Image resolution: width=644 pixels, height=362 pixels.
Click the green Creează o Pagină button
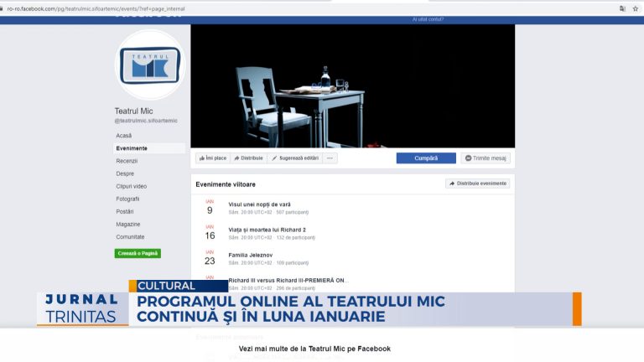tap(138, 253)
